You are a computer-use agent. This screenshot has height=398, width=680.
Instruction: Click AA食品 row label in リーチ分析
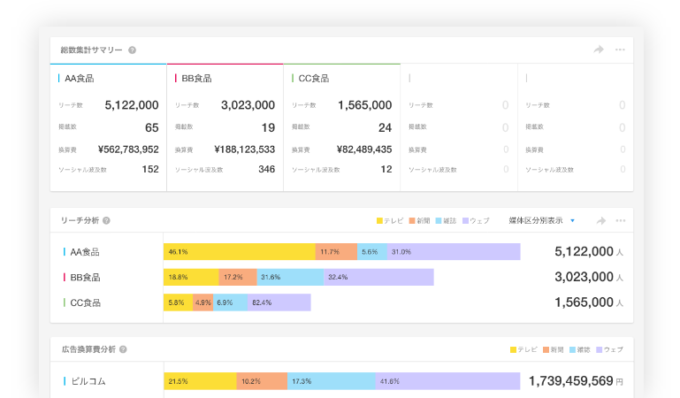tap(85, 252)
